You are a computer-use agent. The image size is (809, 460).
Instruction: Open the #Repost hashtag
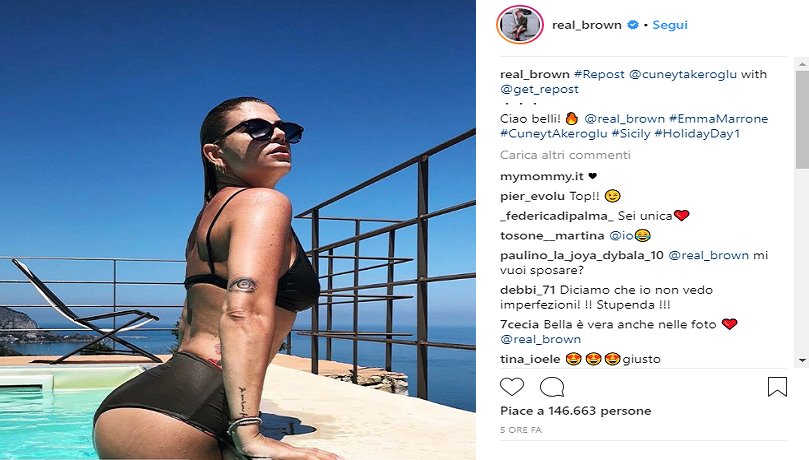599,74
